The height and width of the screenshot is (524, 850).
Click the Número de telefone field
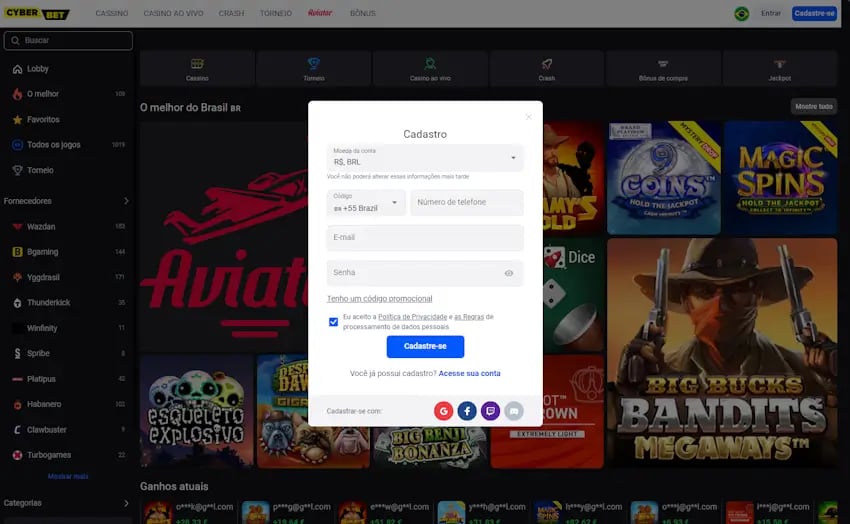point(467,202)
